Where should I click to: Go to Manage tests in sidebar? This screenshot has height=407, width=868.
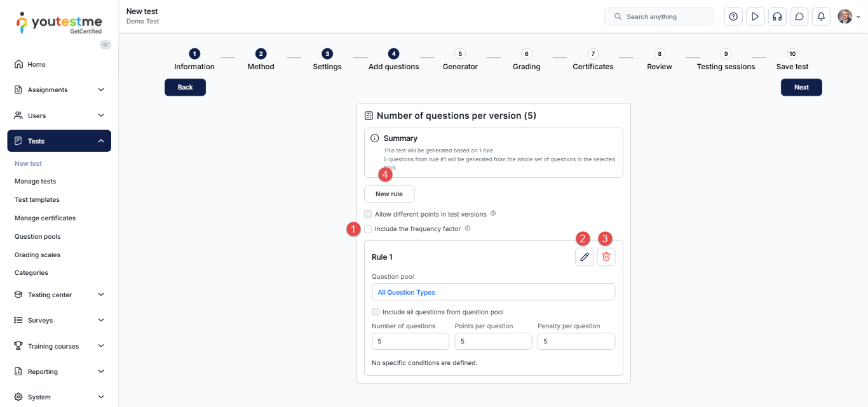click(36, 181)
